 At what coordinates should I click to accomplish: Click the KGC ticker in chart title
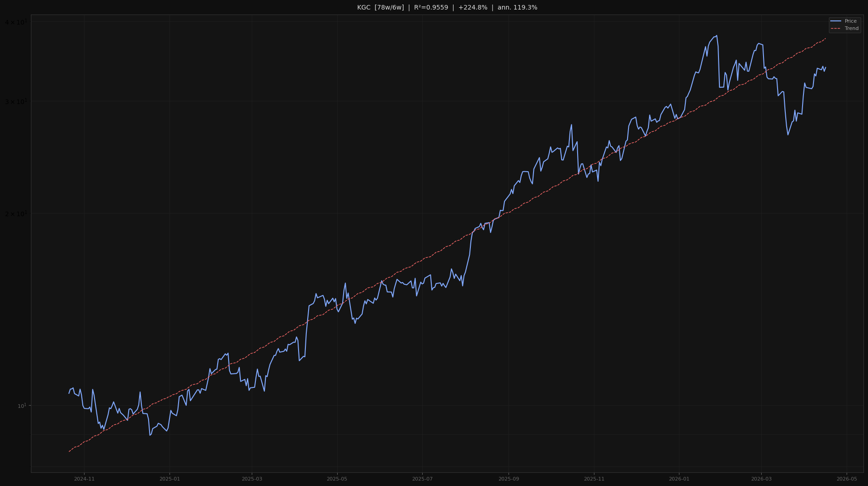pyautogui.click(x=364, y=8)
